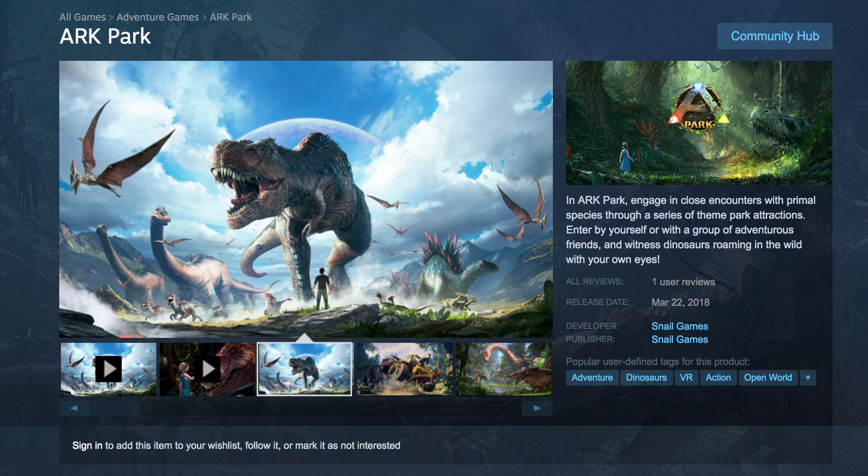Click the large T-Rex main screenshot
868x476 pixels.
tap(306, 199)
